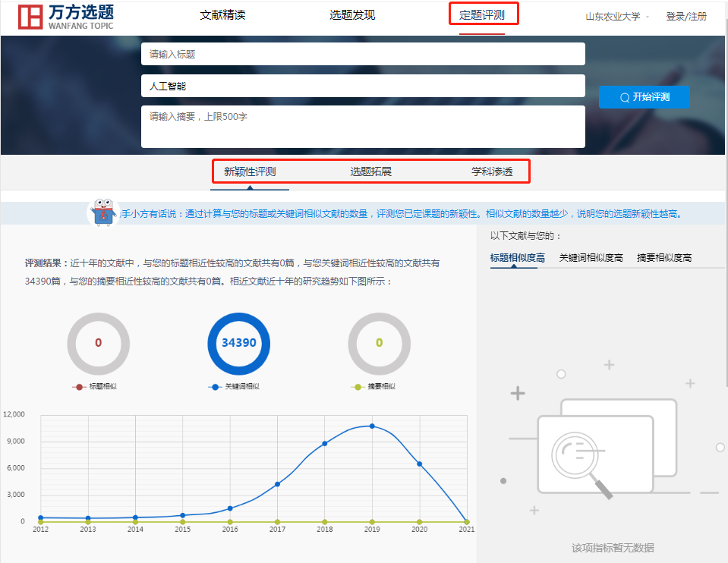Open the 文献精读 menu
Viewport: 728px width, 563px height.
(222, 15)
